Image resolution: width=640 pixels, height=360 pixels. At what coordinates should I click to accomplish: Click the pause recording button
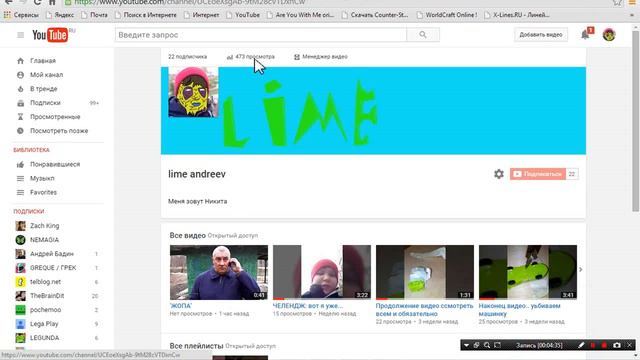point(593,345)
